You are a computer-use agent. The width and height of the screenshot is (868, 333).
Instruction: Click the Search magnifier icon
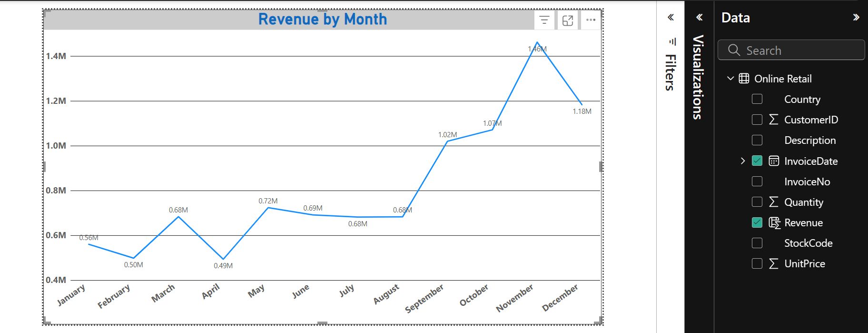[x=734, y=50]
